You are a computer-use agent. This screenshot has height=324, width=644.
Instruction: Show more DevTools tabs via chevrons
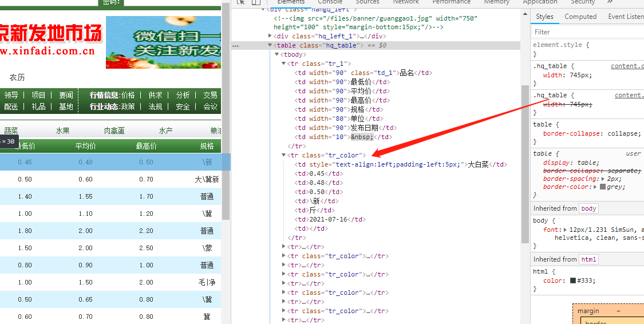(x=610, y=2)
